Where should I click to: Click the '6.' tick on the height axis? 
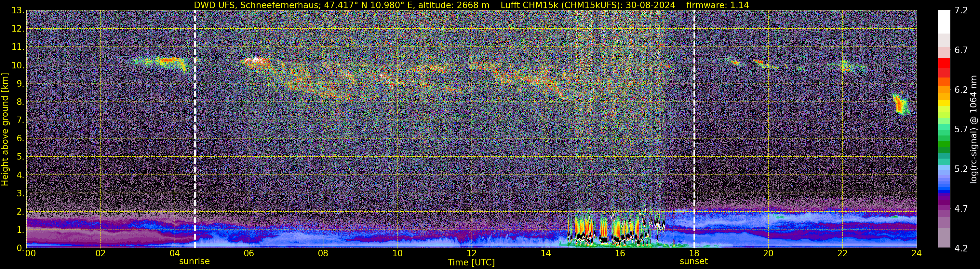coord(20,139)
